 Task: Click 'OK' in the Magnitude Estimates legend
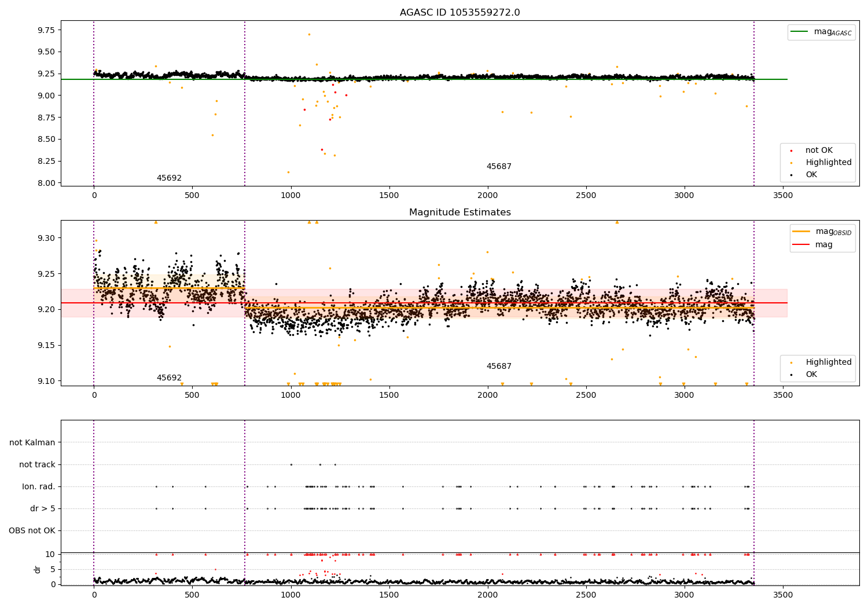pyautogui.click(x=811, y=375)
